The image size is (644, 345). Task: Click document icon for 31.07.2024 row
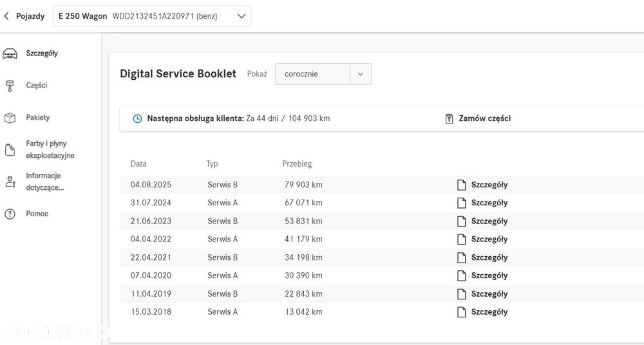pyautogui.click(x=462, y=203)
